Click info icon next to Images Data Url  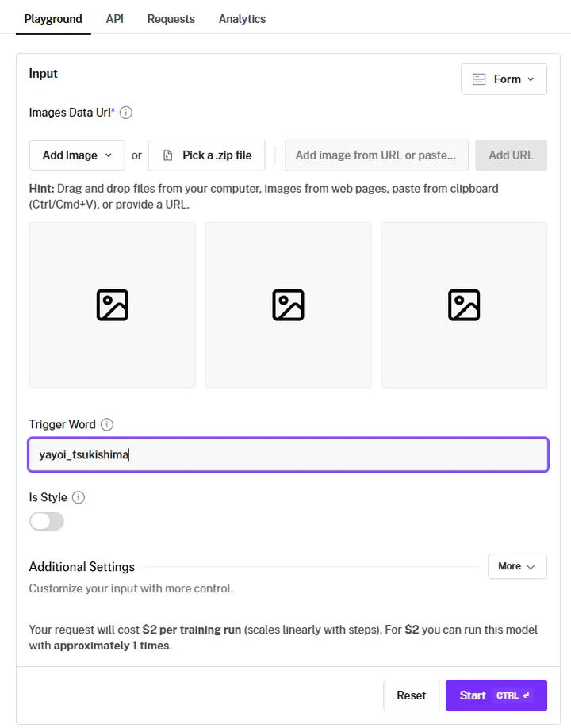tap(126, 113)
